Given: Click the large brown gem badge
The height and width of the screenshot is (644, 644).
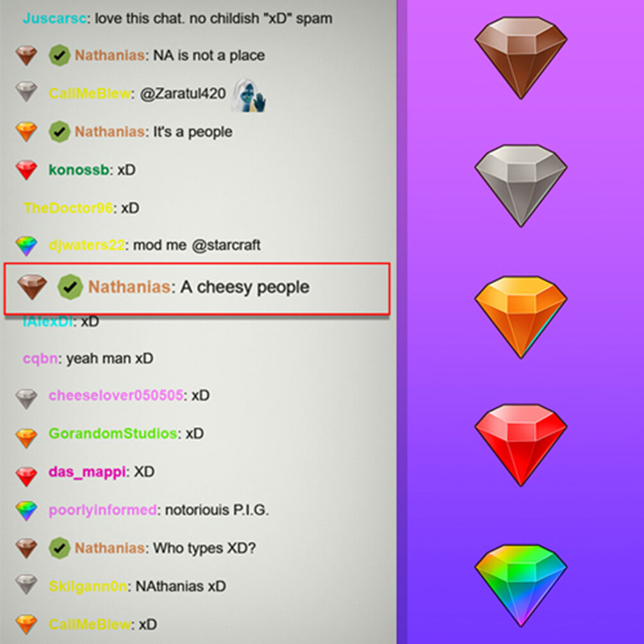Looking at the screenshot, I should [521, 58].
